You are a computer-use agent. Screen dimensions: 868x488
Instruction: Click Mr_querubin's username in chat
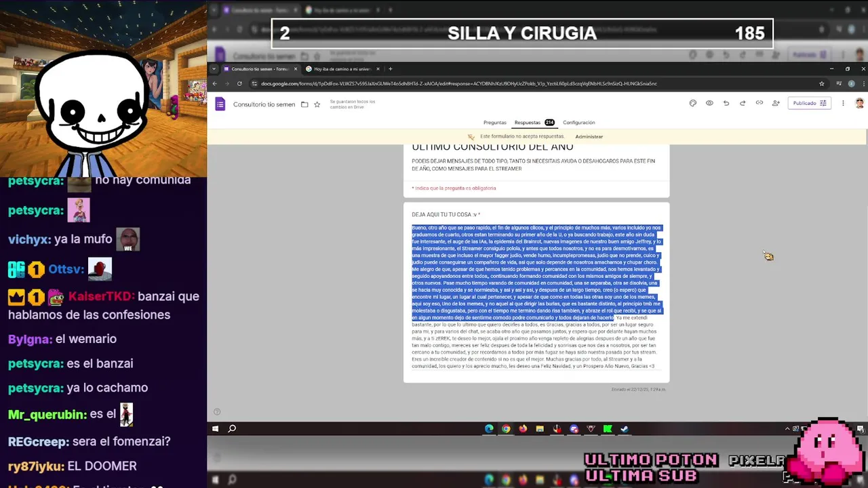tap(47, 415)
